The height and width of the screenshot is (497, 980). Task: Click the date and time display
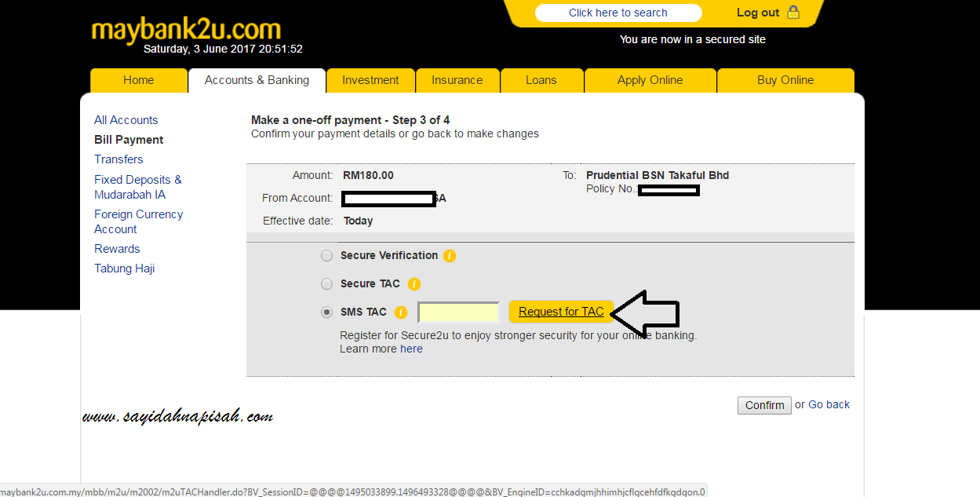coord(223,49)
